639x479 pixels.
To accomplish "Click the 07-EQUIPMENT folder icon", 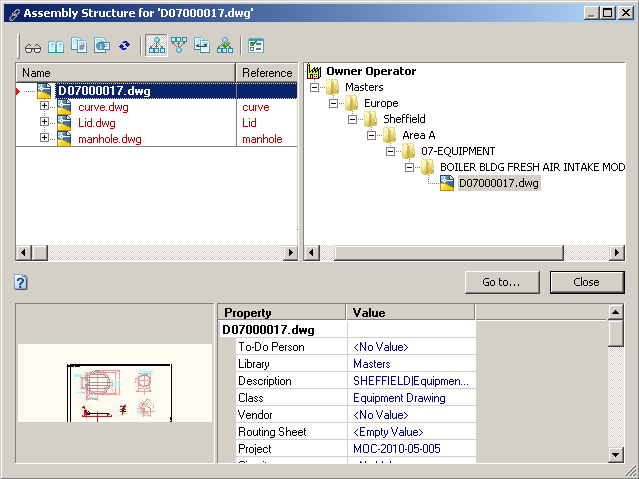I will [x=409, y=151].
